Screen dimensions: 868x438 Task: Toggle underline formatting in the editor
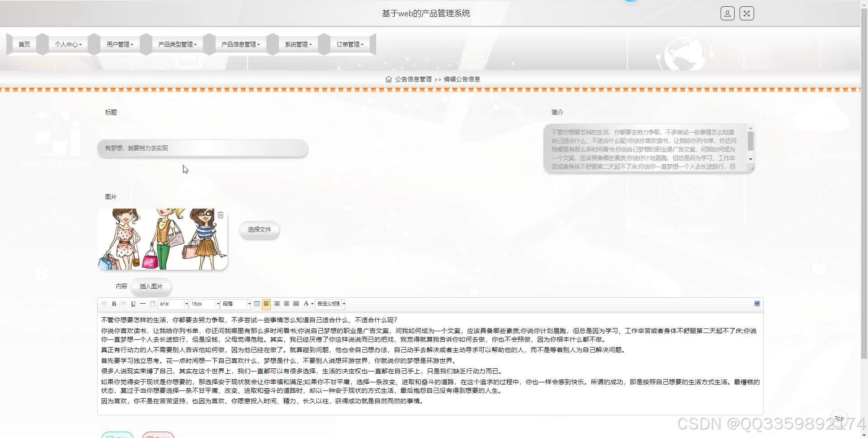(133, 304)
